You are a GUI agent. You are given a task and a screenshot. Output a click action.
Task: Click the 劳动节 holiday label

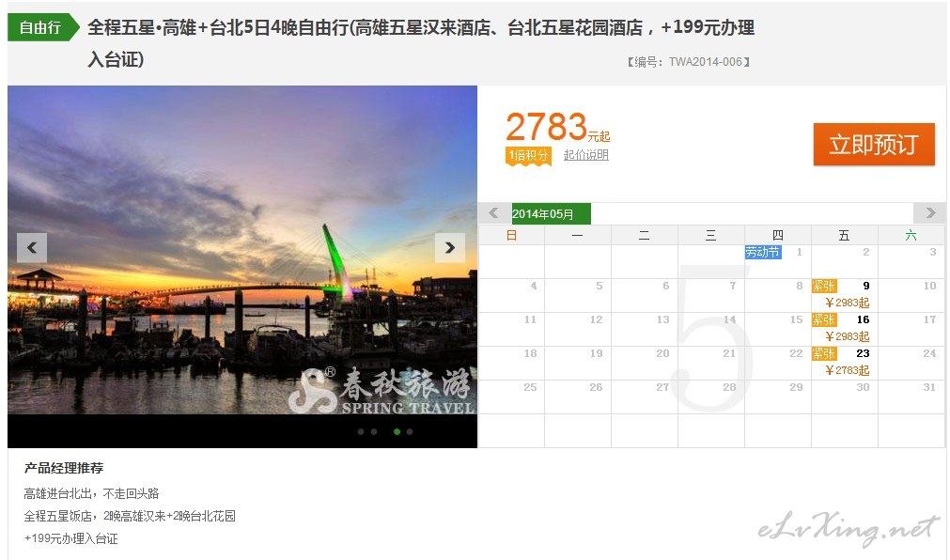(x=763, y=252)
